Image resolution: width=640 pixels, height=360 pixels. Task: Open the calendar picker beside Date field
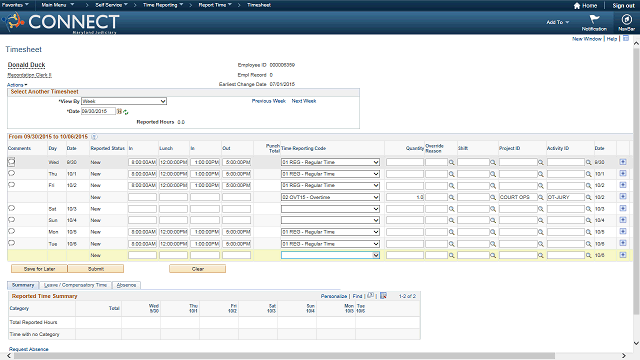click(119, 111)
